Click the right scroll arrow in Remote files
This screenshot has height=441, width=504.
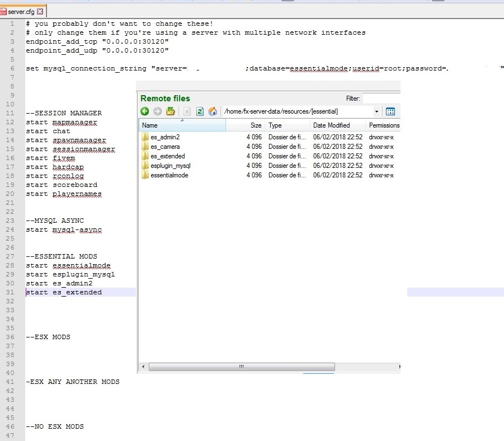399,367
